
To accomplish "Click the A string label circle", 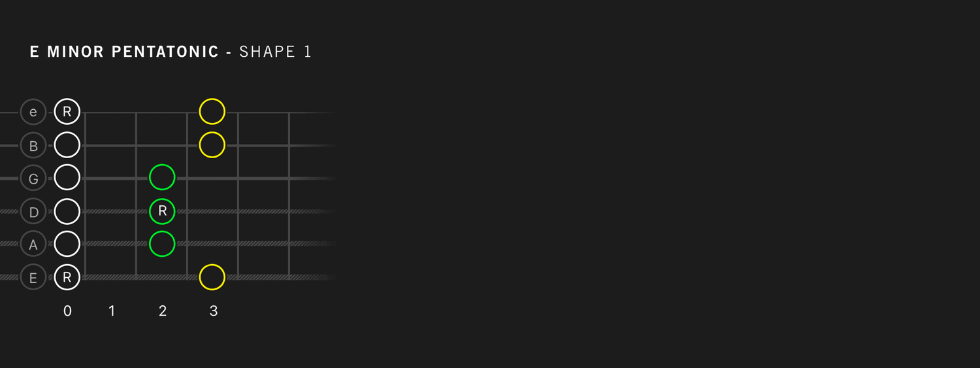I will pos(33,244).
